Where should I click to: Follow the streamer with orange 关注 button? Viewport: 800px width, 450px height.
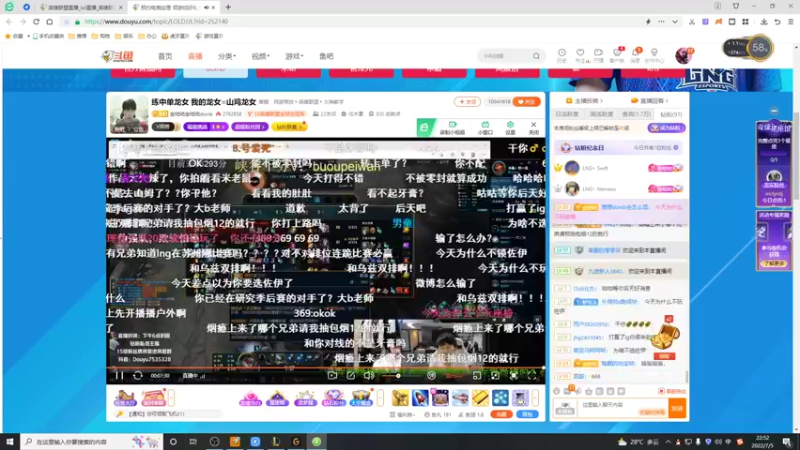click(527, 102)
